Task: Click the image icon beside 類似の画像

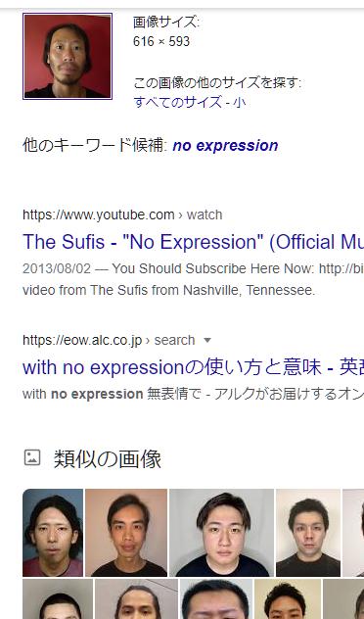Action: click(32, 457)
